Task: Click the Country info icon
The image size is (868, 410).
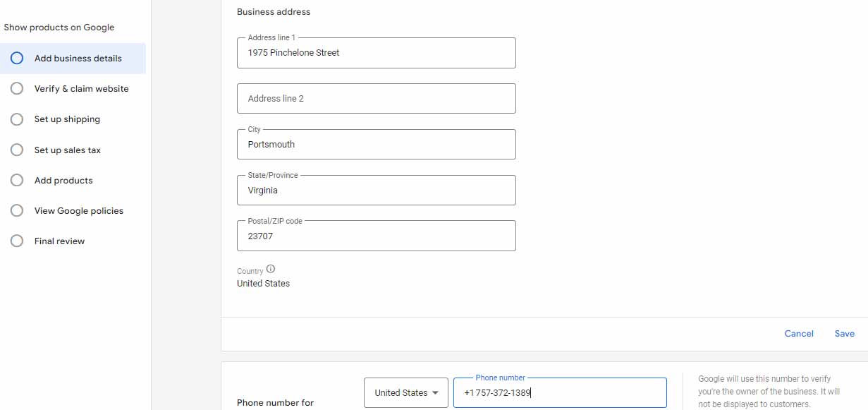Action: click(x=271, y=270)
